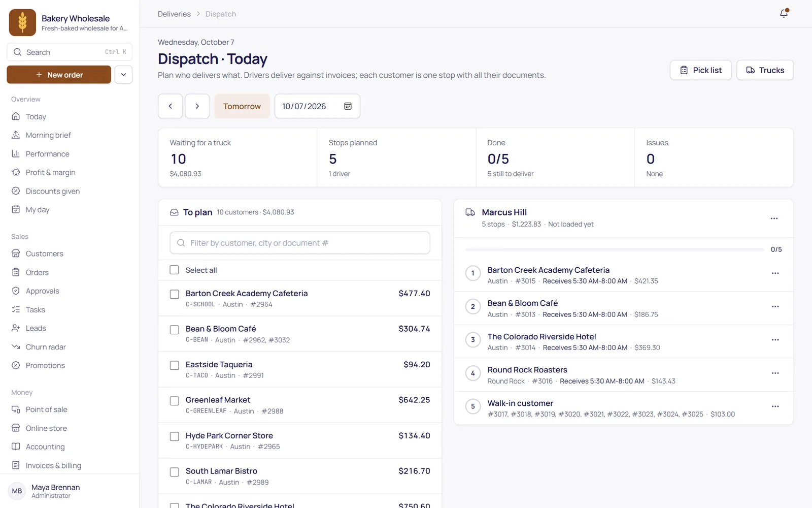Viewport: 812px width, 508px height.
Task: Click the Tasks list icon in the sidebar
Action: tap(16, 309)
